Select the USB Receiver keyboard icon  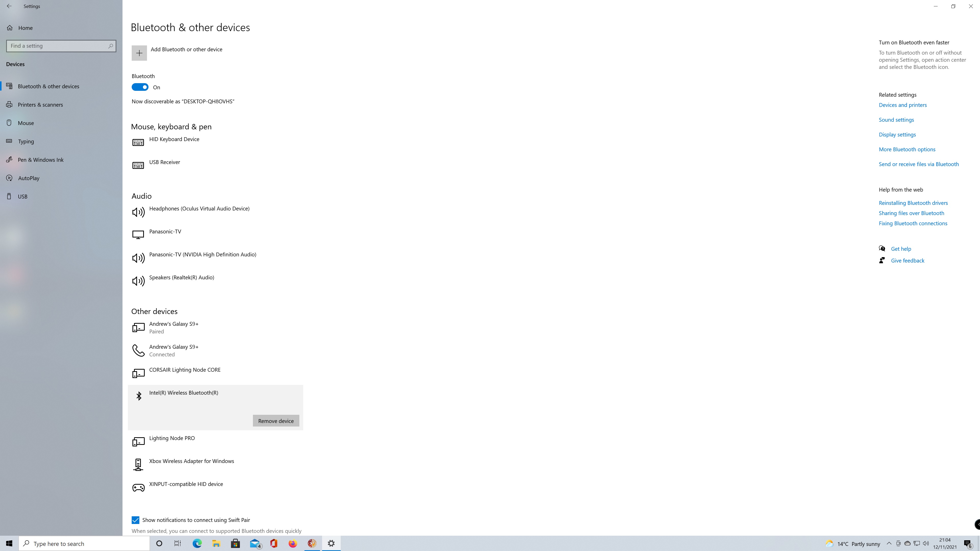[x=138, y=165]
